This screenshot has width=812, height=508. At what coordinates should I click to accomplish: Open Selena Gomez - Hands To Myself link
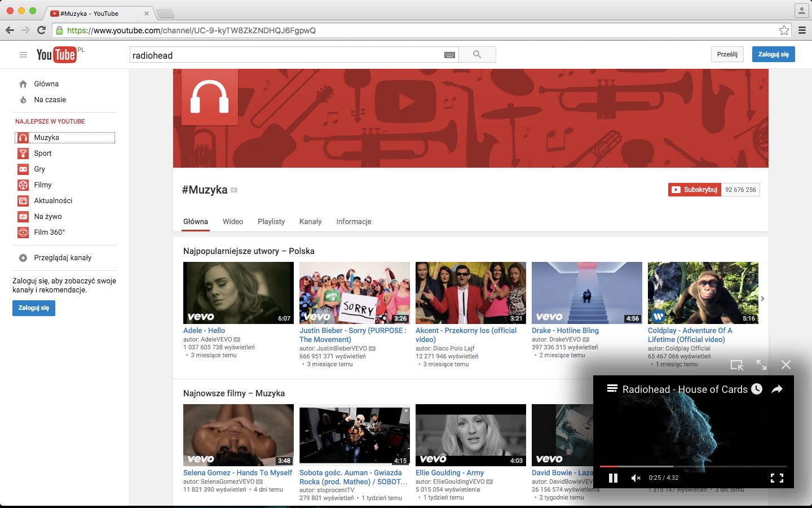(x=237, y=473)
